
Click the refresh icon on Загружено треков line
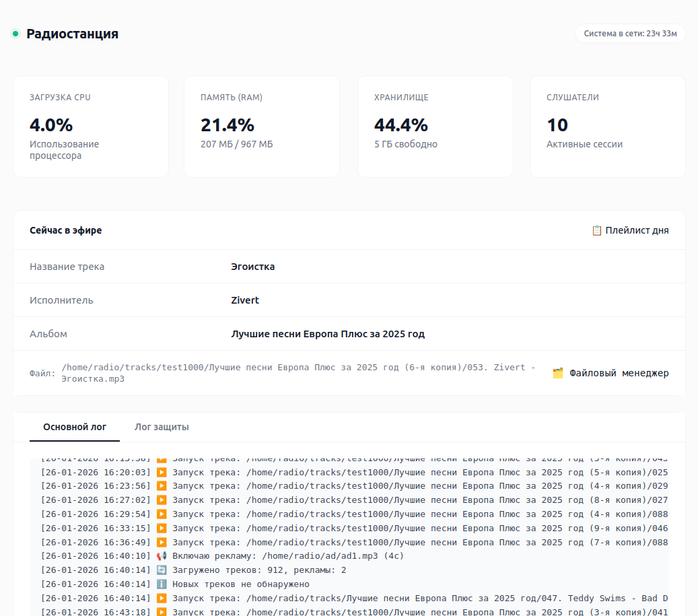tap(162, 570)
